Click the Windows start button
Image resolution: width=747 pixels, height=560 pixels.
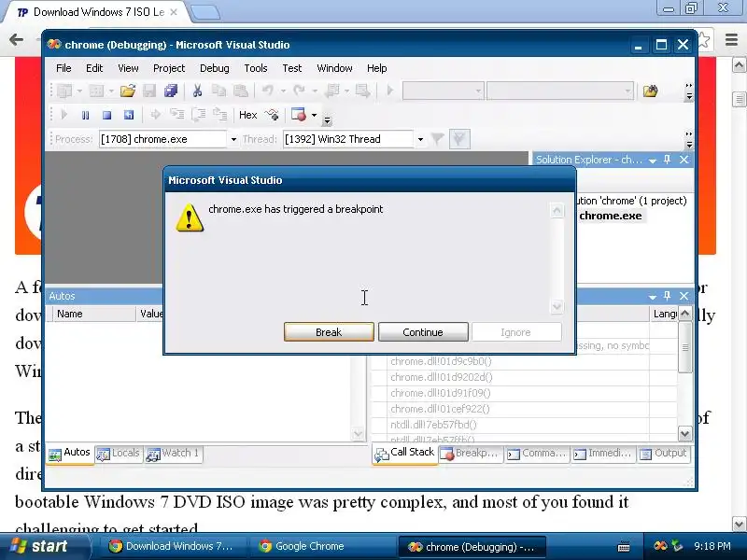(44, 546)
